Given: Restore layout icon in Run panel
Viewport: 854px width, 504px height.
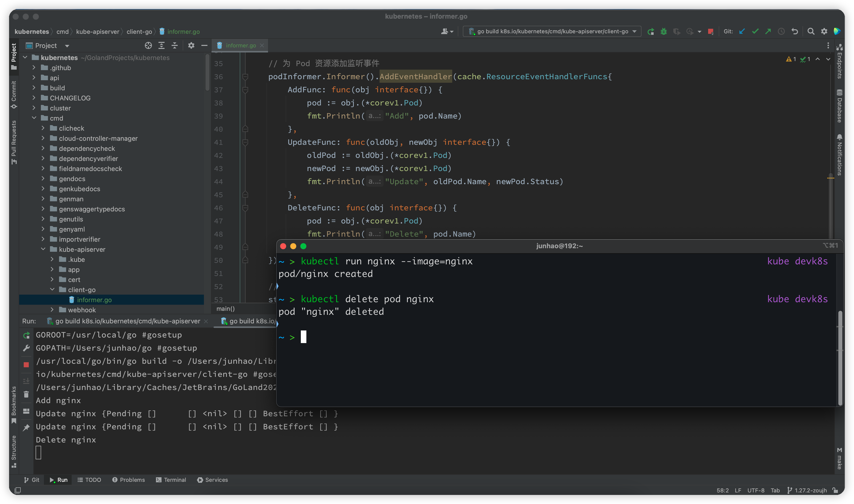Looking at the screenshot, I should tap(26, 411).
